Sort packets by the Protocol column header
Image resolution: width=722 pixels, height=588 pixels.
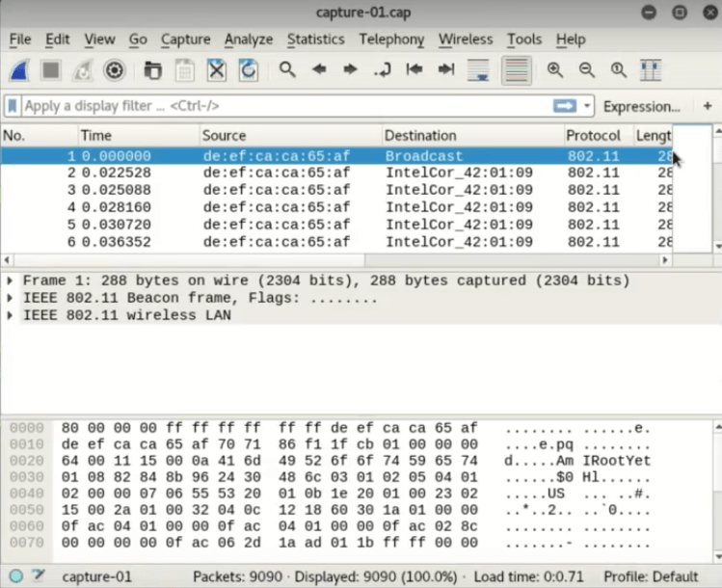click(x=593, y=136)
